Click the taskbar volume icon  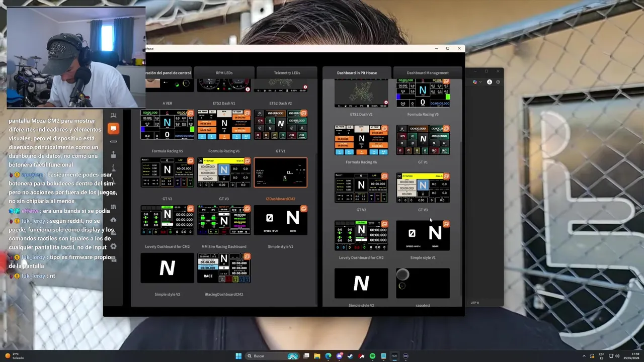617,356
